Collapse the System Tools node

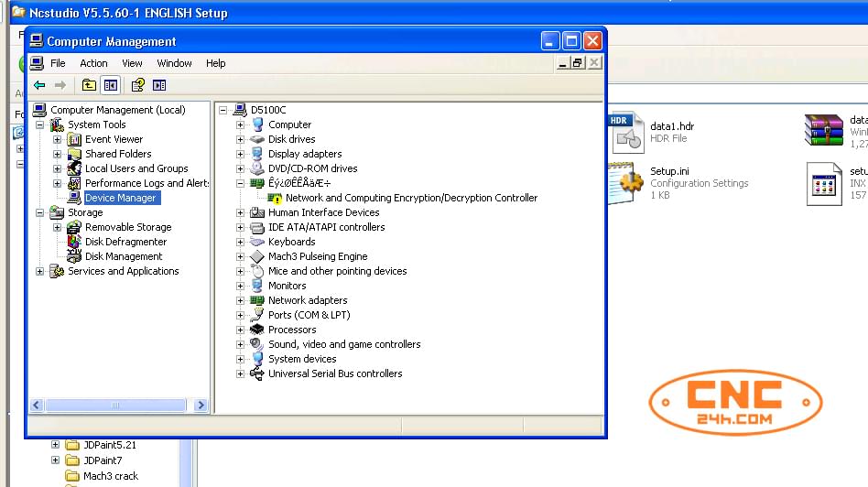[40, 125]
